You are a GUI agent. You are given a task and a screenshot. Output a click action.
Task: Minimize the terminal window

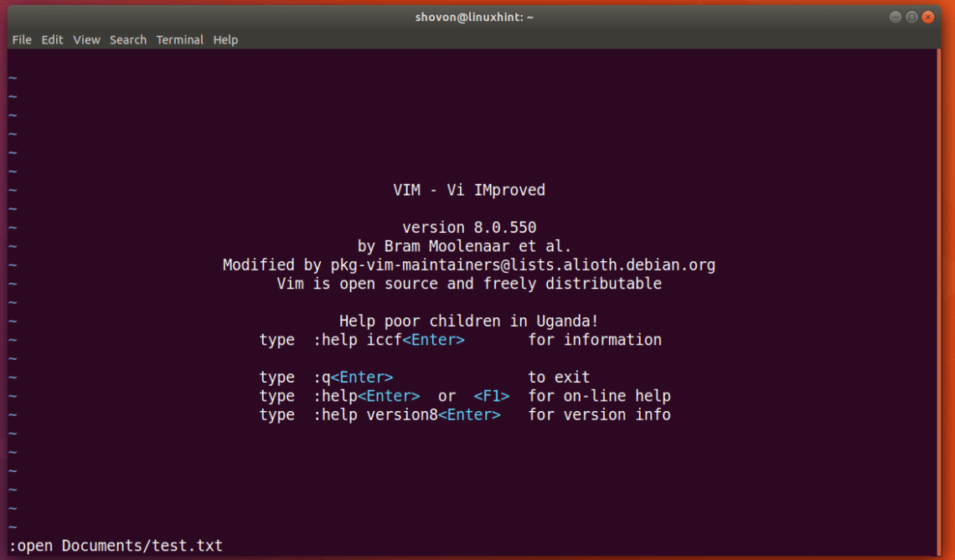point(895,17)
